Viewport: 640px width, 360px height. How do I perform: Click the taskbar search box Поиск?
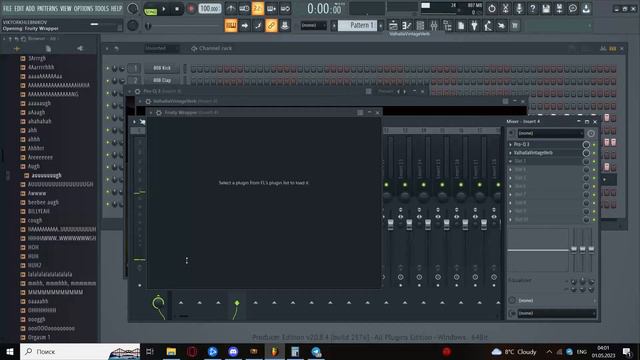(x=80, y=351)
